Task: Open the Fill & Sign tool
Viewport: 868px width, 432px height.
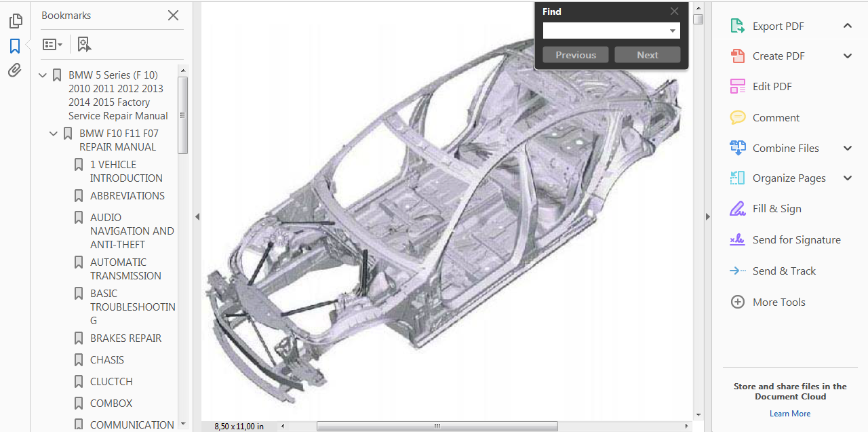Action: coord(776,208)
